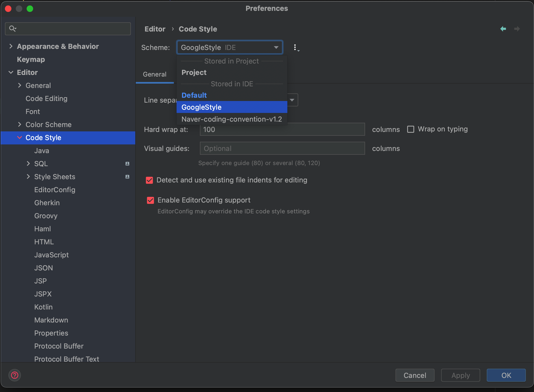Screen dimensions: 534x392
Task: Select Naver-coding-convention-v1.2 scheme option
Action: tap(231, 119)
